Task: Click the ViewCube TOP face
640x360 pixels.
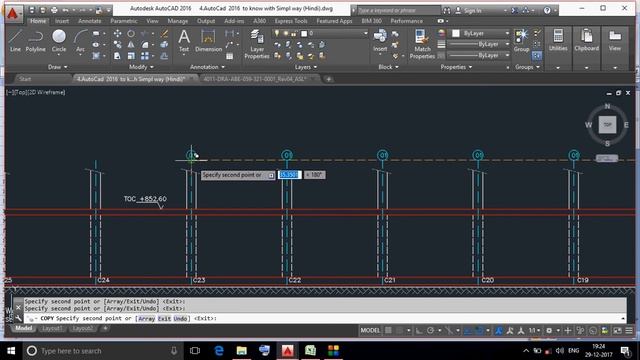Action: point(607,124)
